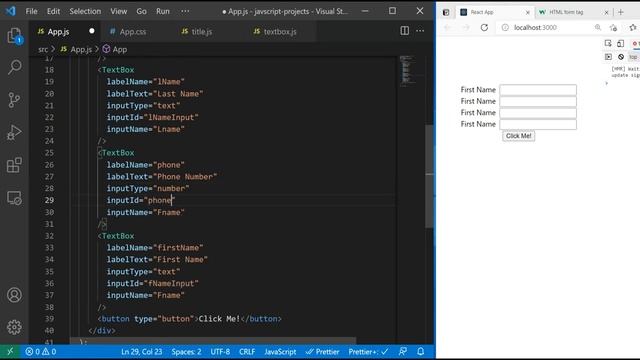Open browser tab actions menu icon
640x360 pixels.
[446, 12]
